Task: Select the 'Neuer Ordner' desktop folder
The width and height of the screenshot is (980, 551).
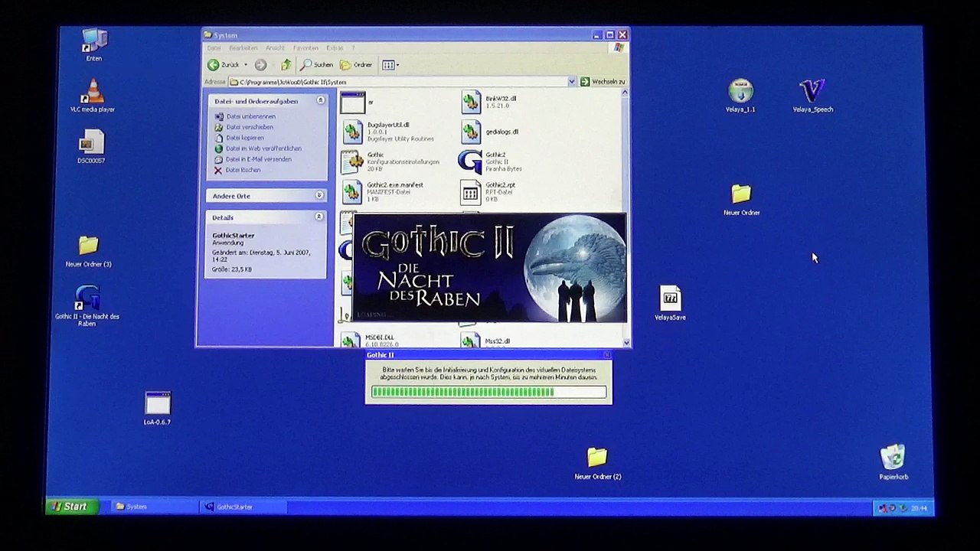Action: (741, 200)
